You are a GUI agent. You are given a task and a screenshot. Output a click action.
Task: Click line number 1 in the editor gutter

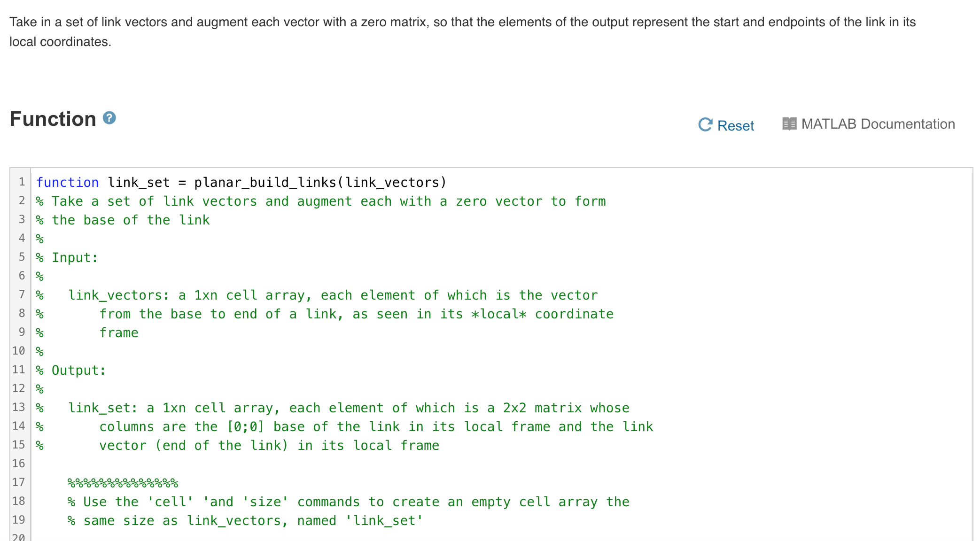(x=22, y=182)
